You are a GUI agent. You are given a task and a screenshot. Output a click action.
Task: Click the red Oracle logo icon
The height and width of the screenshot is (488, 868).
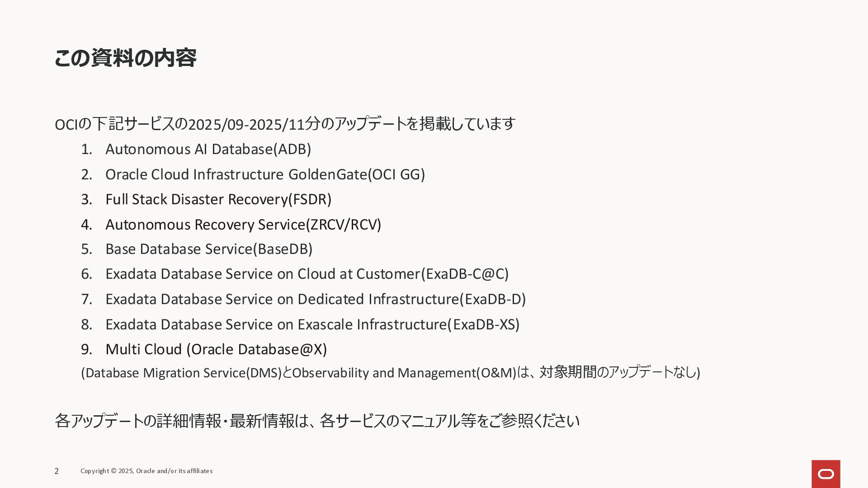click(826, 474)
